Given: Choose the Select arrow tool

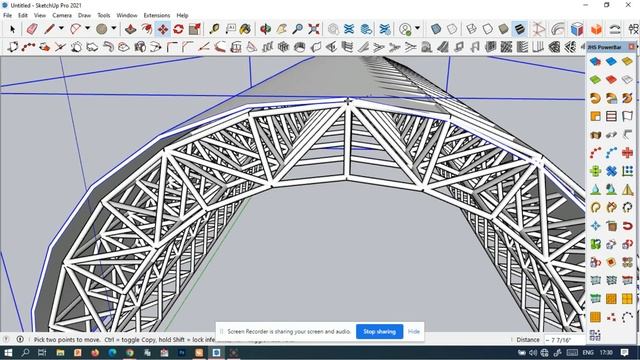Looking at the screenshot, I should 12,29.
